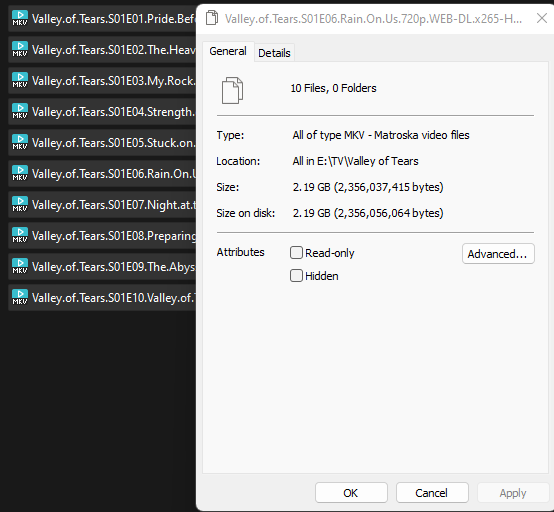This screenshot has width=554, height=512.
Task: Click MKV icon of S01E03 My.Rock file
Action: tap(20, 81)
